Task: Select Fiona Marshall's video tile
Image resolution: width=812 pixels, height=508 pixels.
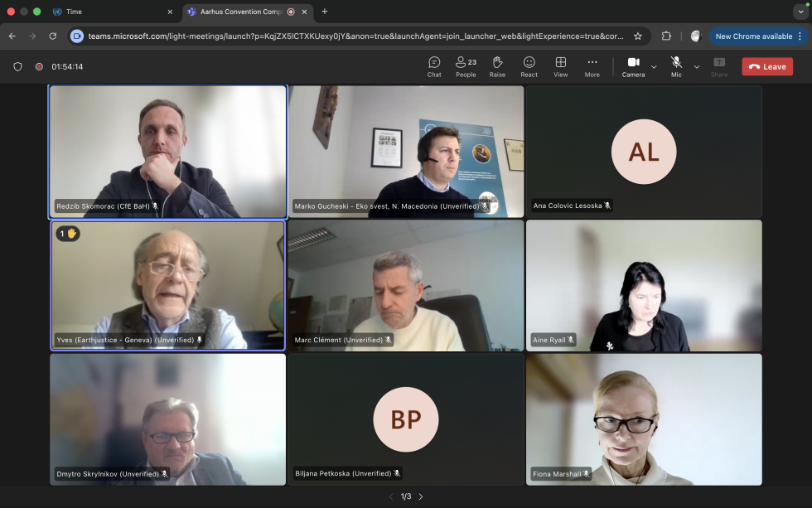Action: (x=644, y=419)
